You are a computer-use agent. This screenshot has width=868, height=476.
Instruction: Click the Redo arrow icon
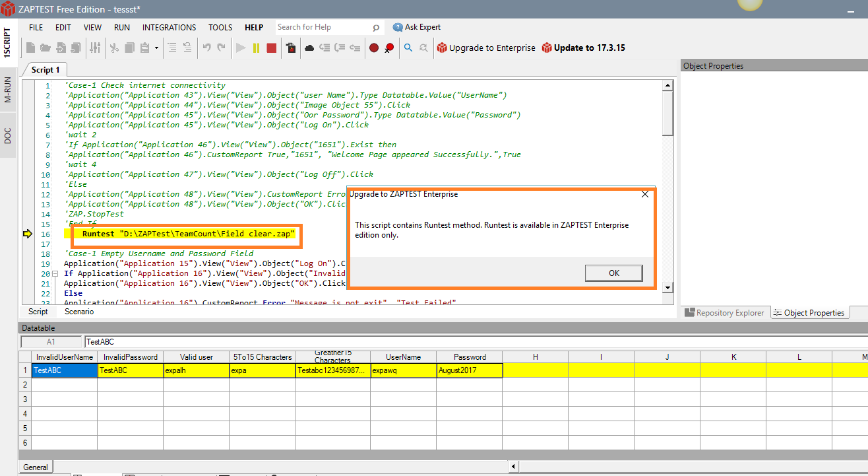pyautogui.click(x=222, y=48)
